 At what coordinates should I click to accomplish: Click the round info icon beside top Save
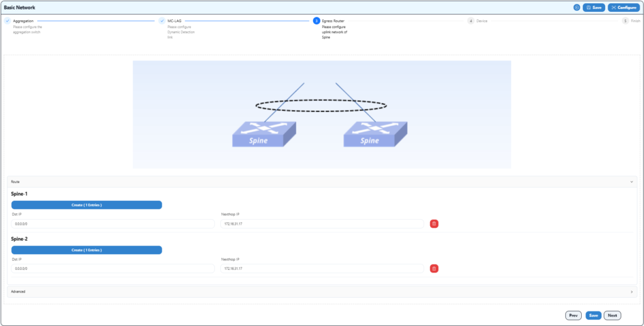(x=577, y=8)
